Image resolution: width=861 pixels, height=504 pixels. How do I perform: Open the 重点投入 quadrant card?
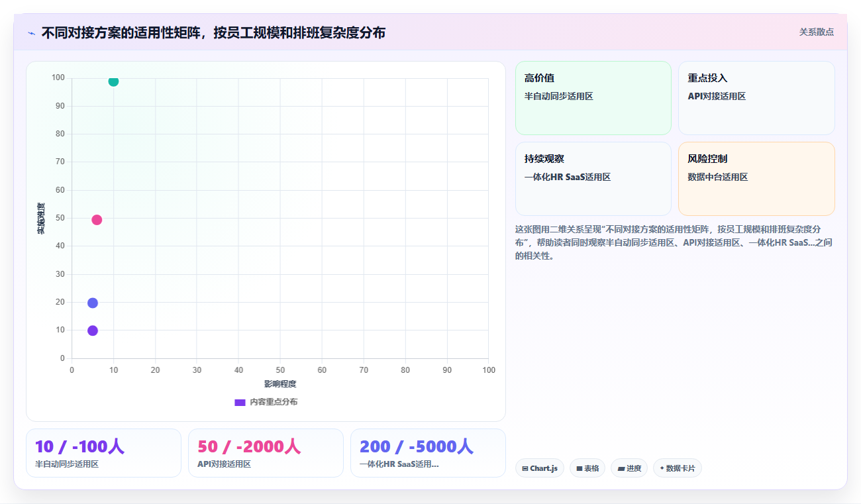pos(756,98)
